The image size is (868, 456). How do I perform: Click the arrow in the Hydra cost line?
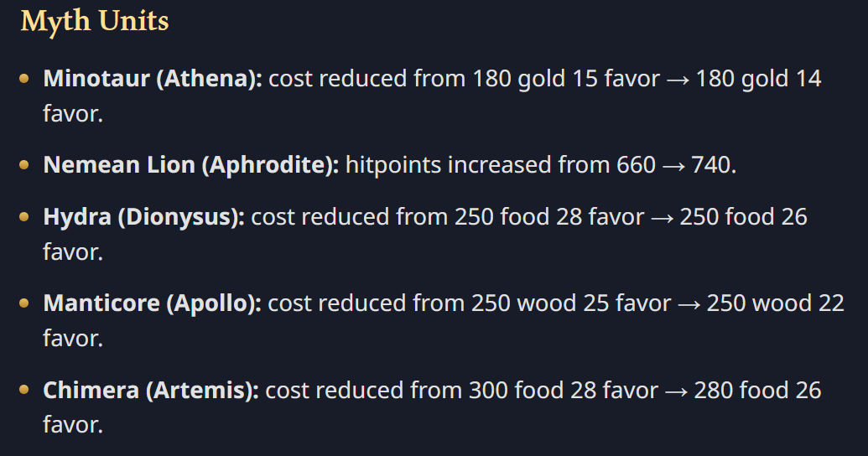(x=663, y=218)
